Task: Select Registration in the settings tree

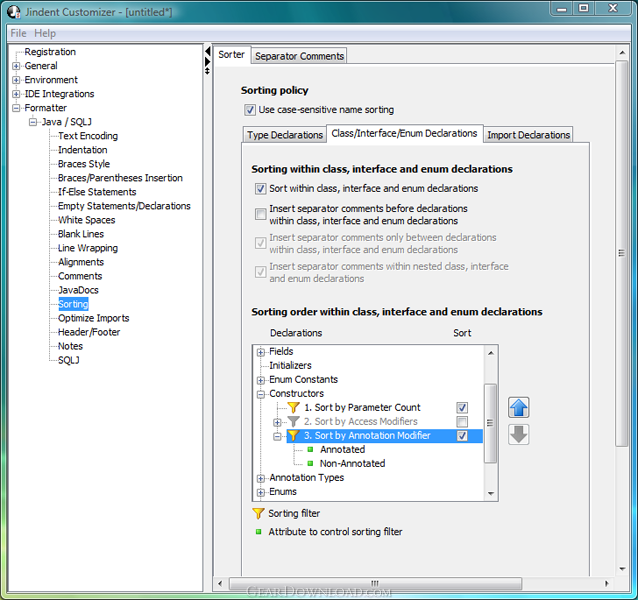Action: (50, 52)
